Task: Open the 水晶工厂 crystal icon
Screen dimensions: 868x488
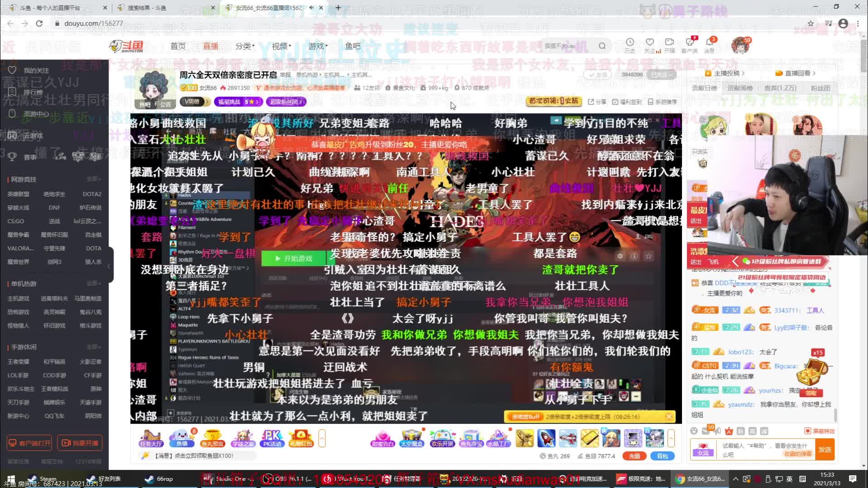Action: [499, 438]
